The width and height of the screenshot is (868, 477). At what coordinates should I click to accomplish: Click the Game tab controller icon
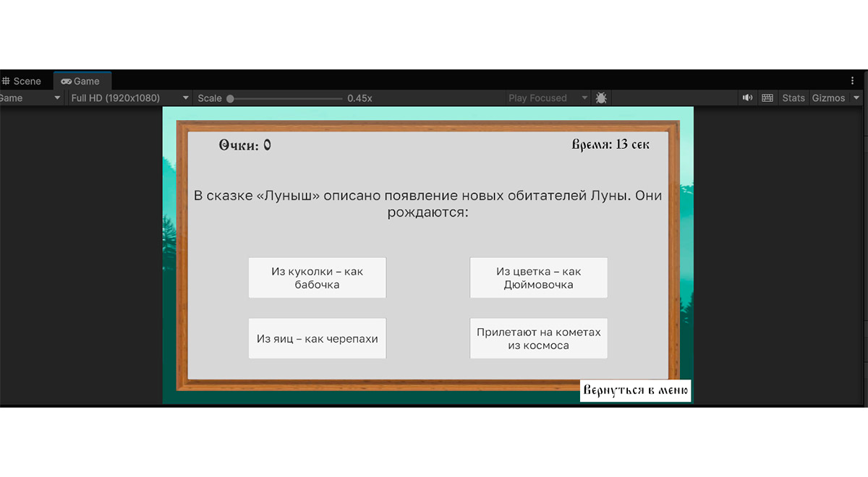67,82
